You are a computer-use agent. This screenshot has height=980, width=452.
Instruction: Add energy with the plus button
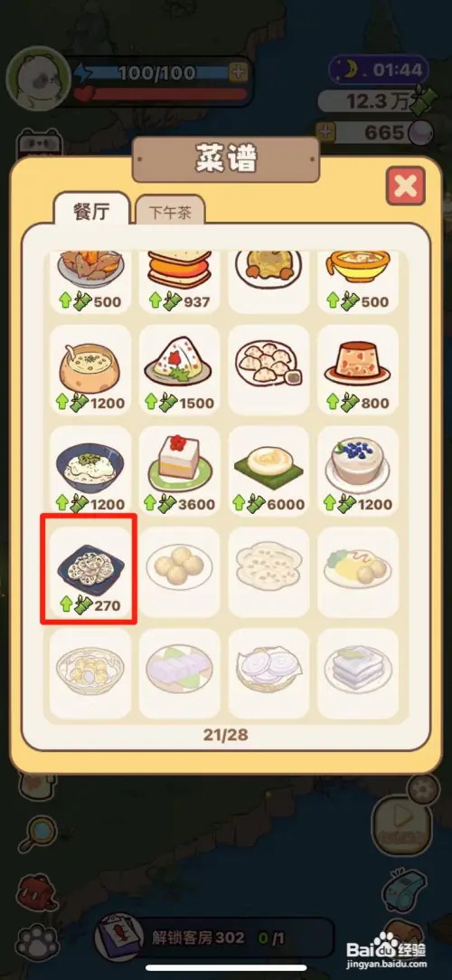238,73
